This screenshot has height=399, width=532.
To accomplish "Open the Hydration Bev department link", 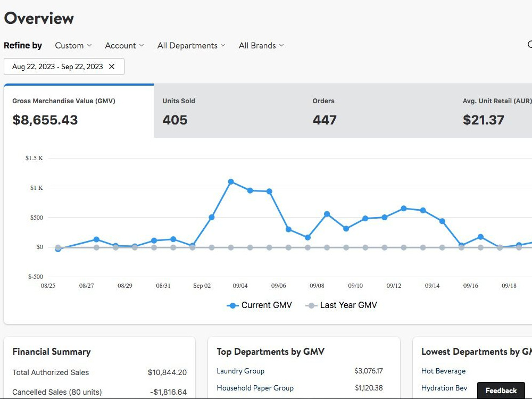I will 444,388.
